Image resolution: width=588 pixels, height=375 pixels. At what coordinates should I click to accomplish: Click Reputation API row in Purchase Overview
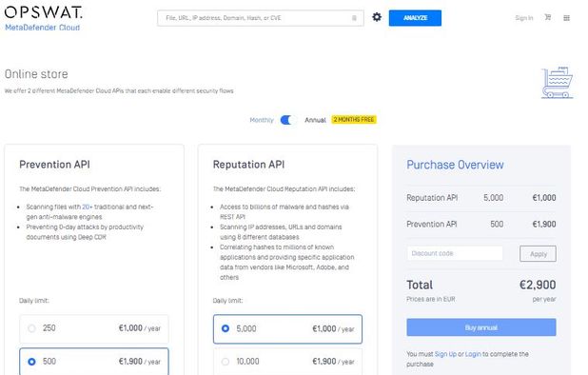pyautogui.click(x=481, y=198)
